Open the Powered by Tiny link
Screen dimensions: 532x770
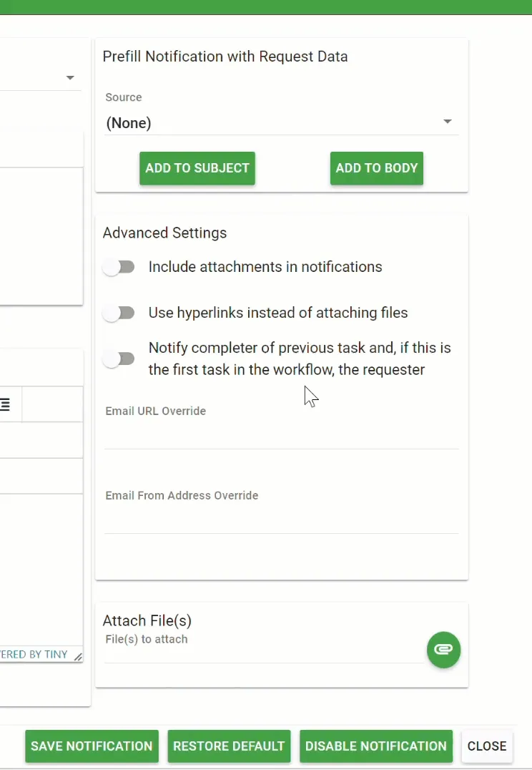coord(34,654)
